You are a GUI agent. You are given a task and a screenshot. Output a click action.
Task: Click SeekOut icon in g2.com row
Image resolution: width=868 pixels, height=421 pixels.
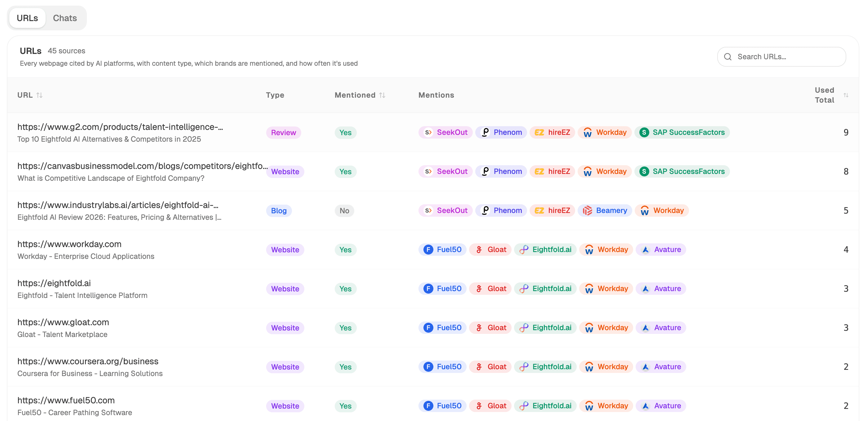point(428,132)
